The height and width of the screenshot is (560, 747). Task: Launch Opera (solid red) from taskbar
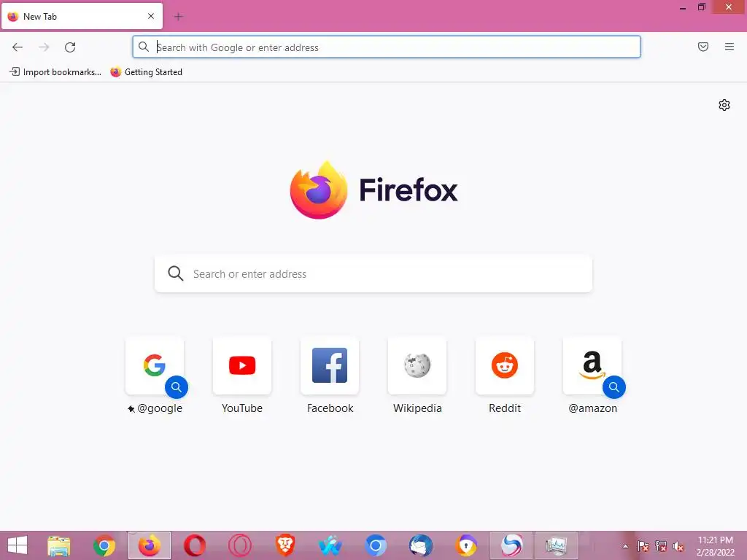click(x=194, y=545)
